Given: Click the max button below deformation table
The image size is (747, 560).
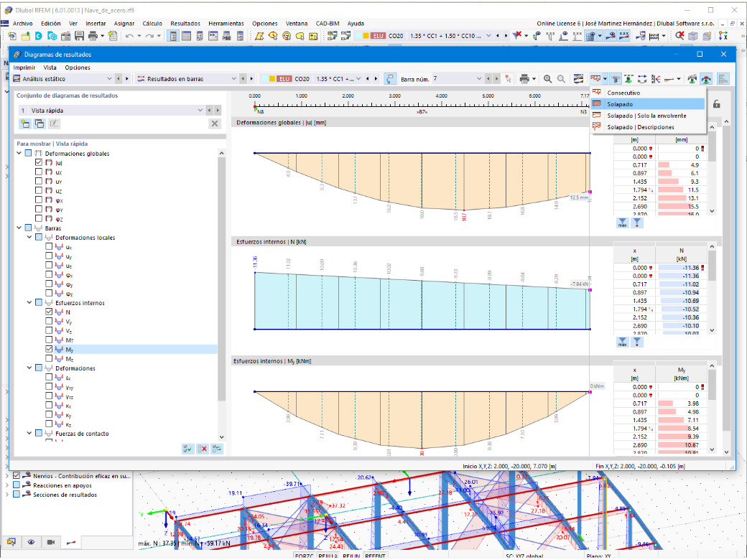Looking at the screenshot, I should [x=622, y=223].
